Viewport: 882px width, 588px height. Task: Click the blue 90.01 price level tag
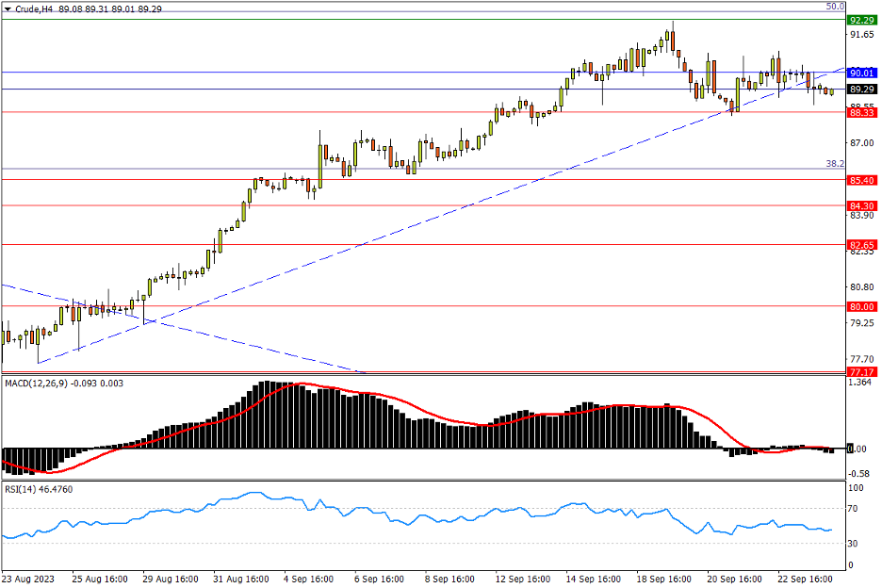[x=860, y=73]
